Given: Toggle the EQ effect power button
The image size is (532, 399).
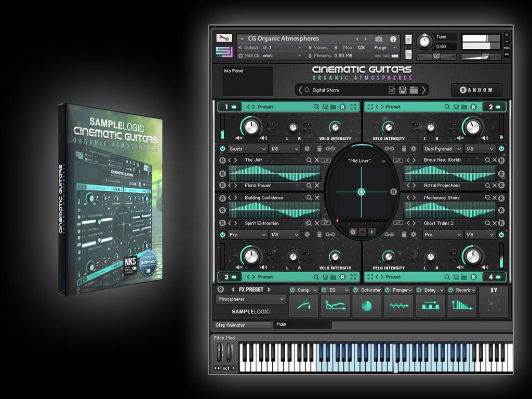Looking at the screenshot, I should tap(324, 290).
